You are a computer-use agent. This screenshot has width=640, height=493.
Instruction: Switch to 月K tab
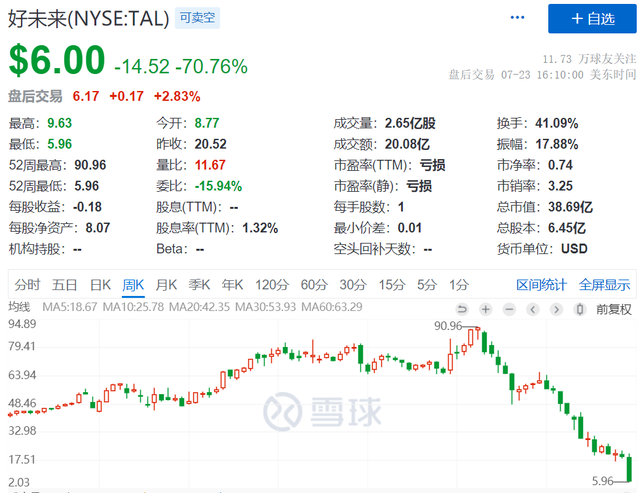click(166, 285)
